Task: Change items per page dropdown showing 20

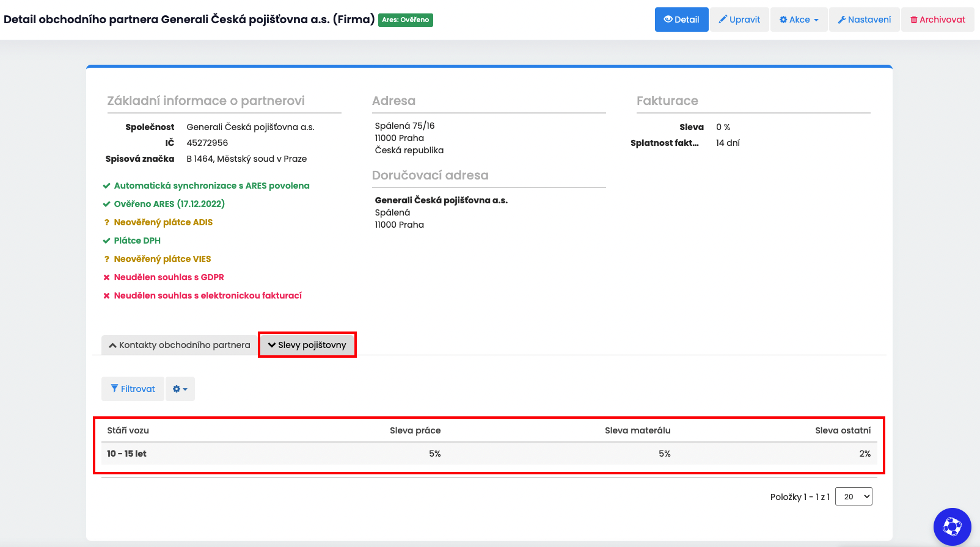Action: coord(854,496)
